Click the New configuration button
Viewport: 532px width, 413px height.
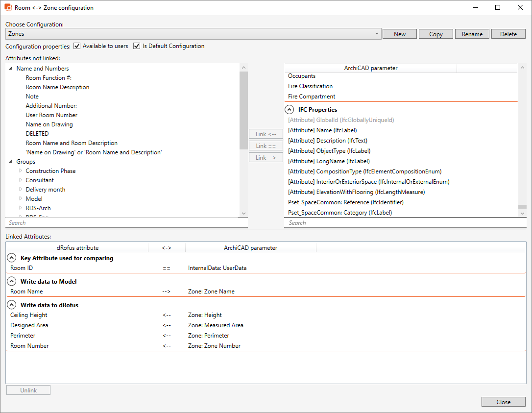[399, 34]
